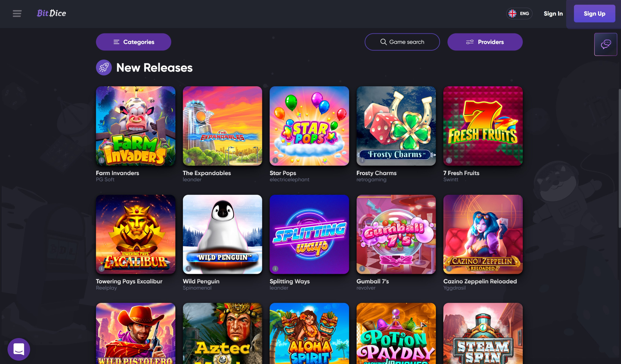The image size is (621, 364).
Task: Click the Wild Penguin title link
Action: (201, 281)
